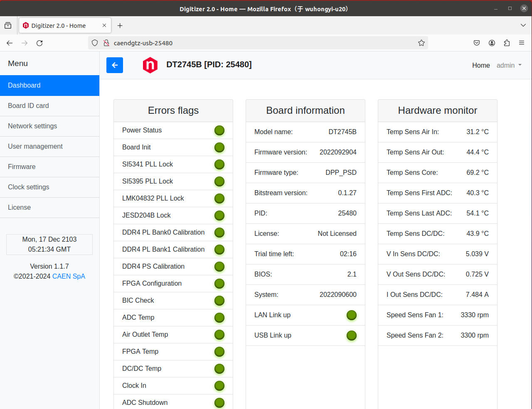This screenshot has height=409, width=532.
Task: Click DT2745B [PID: 25480] title
Action: pos(209,65)
